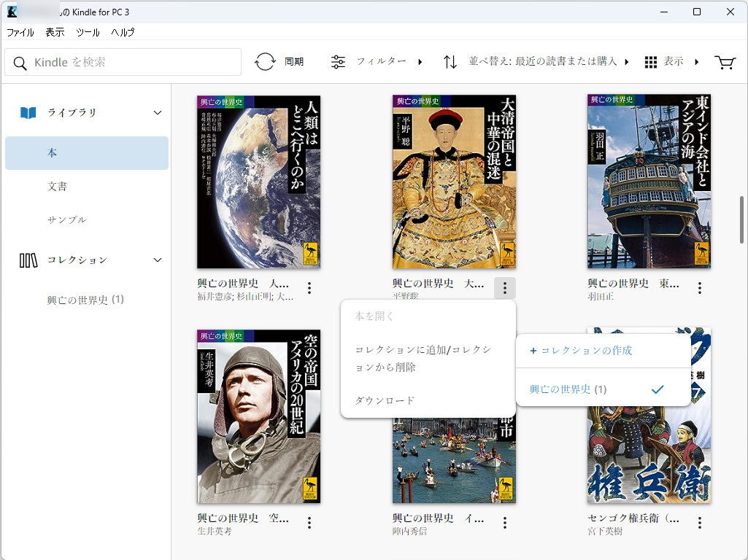Click the 並べ替え sort arrows icon
Image resolution: width=748 pixels, height=560 pixels.
pyautogui.click(x=450, y=62)
